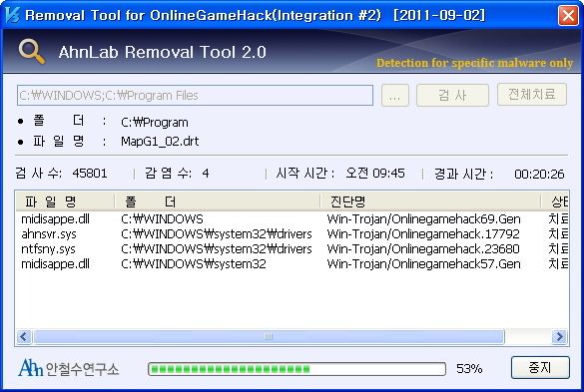
Task: Click Win-Trojan/Onlinegamehack57.Gen diagnosis
Action: tap(423, 264)
